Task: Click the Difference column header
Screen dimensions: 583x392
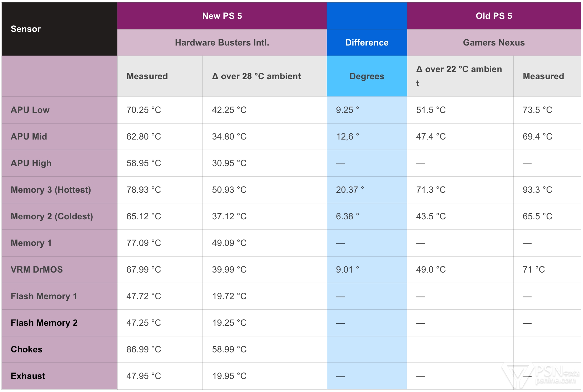Action: (x=367, y=43)
